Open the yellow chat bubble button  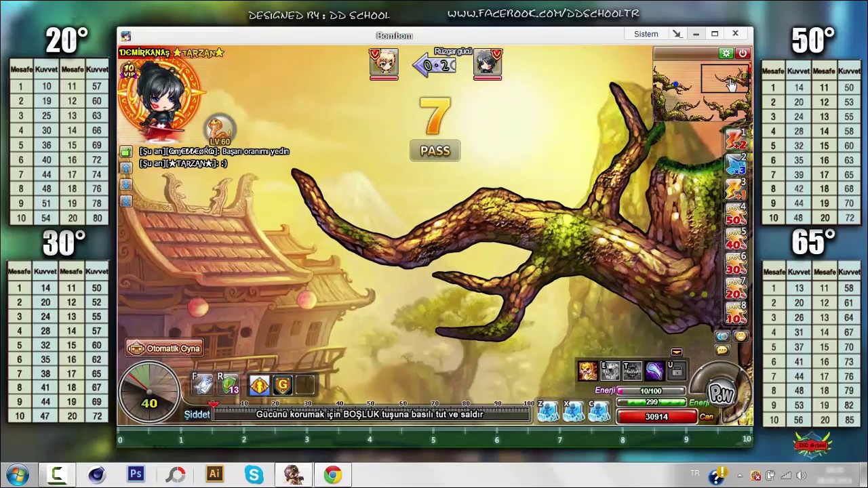(x=722, y=350)
